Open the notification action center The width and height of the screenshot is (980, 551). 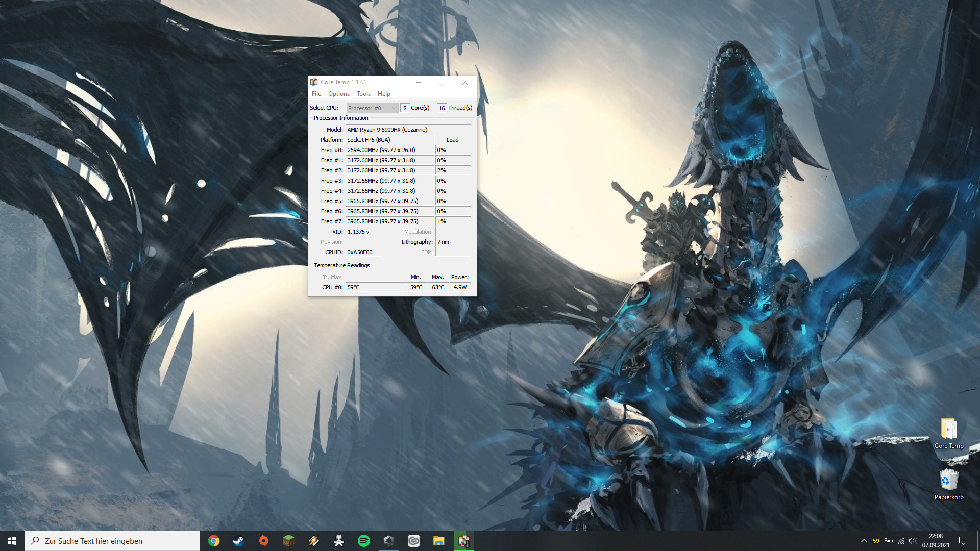tap(963, 541)
